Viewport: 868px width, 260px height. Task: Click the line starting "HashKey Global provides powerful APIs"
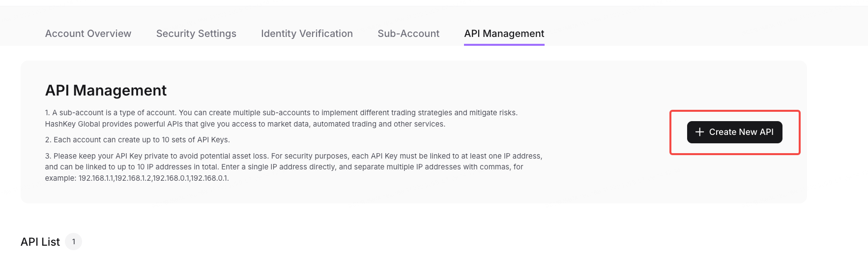[245, 124]
